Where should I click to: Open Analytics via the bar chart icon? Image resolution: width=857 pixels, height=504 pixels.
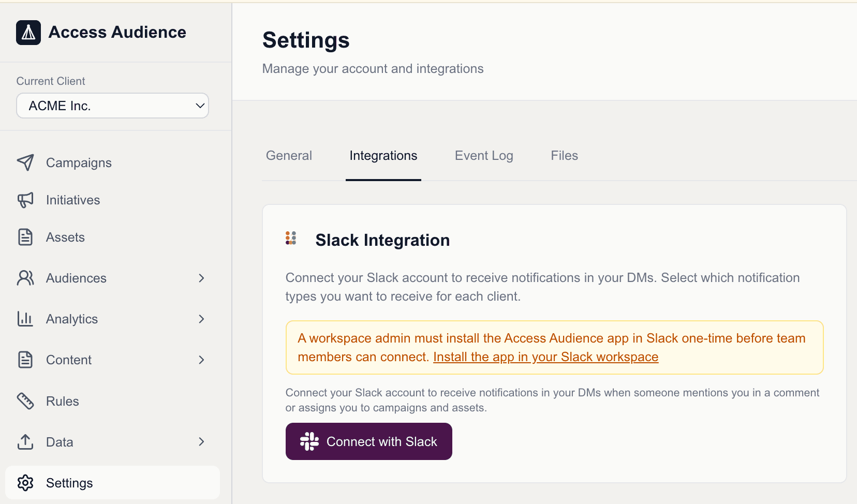pyautogui.click(x=26, y=319)
